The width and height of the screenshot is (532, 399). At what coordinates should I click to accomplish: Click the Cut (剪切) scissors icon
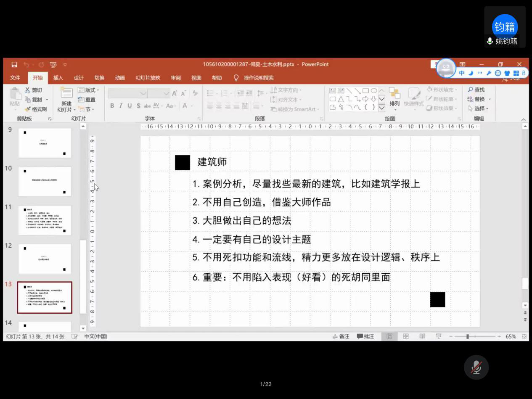[28, 90]
